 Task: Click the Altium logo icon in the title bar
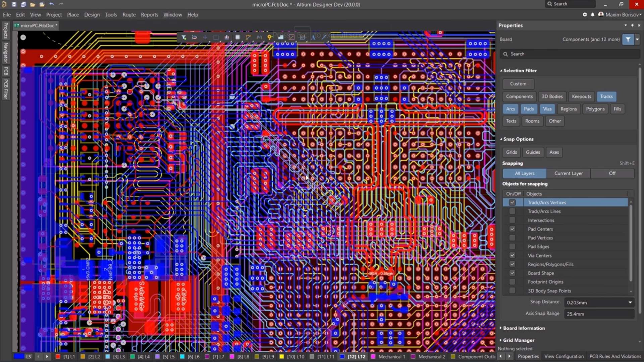4,4
